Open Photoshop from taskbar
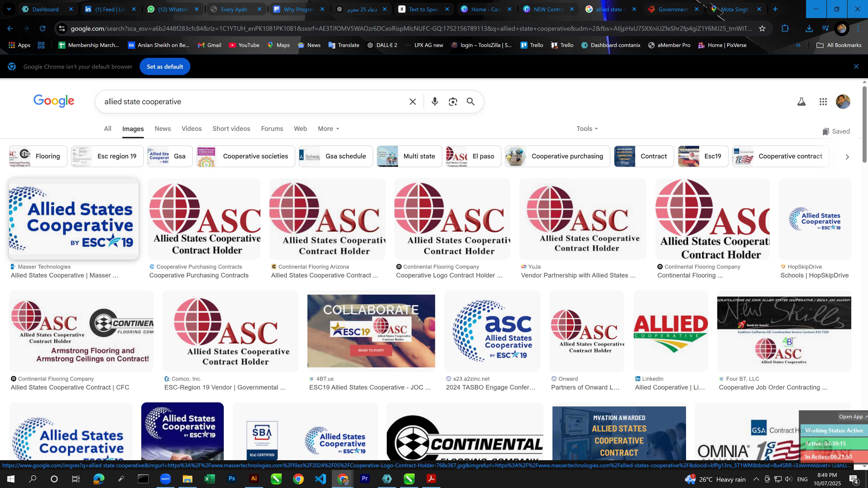 click(231, 479)
